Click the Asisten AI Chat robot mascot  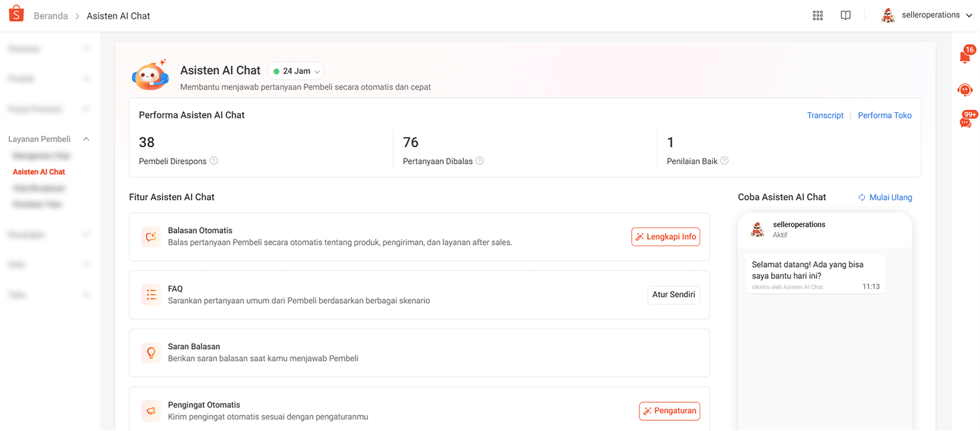coord(150,75)
